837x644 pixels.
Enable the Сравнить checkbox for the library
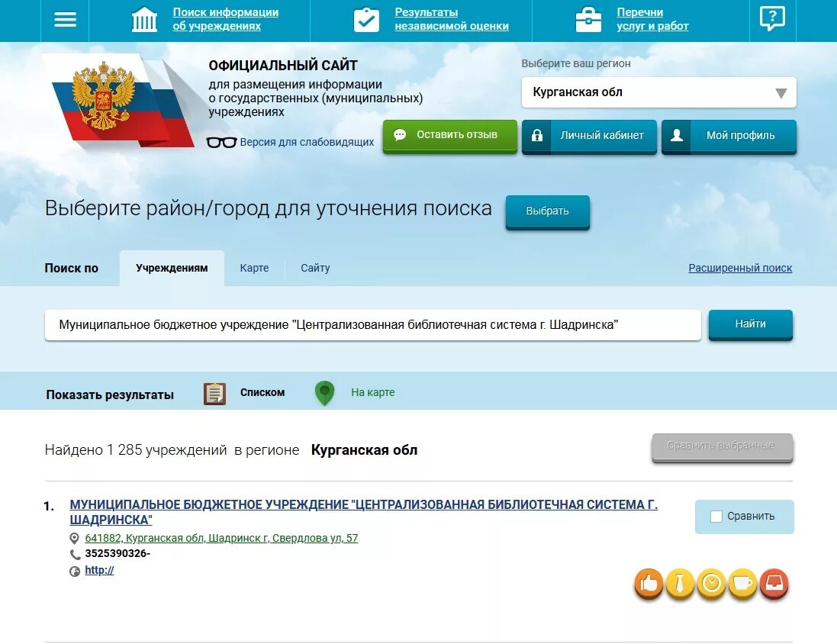tap(715, 516)
